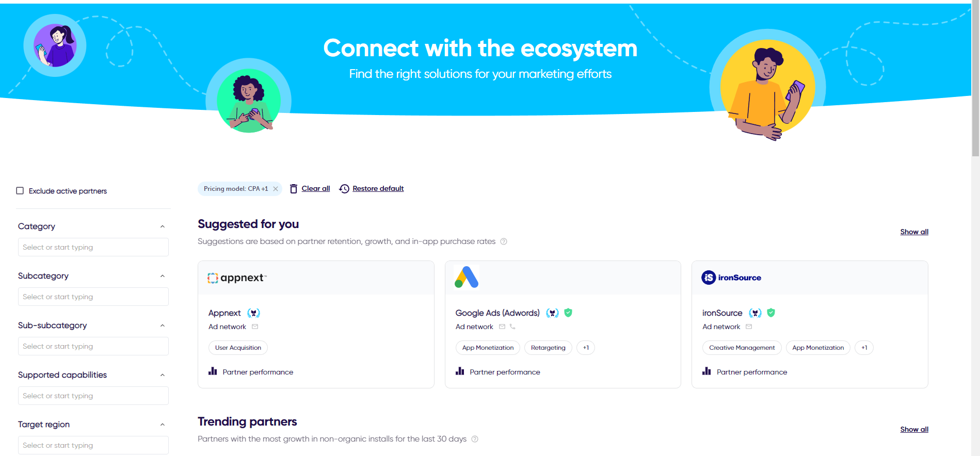Image resolution: width=980 pixels, height=456 pixels.
Task: Remove the Pricing model CPA filter chip
Action: pyautogui.click(x=276, y=189)
